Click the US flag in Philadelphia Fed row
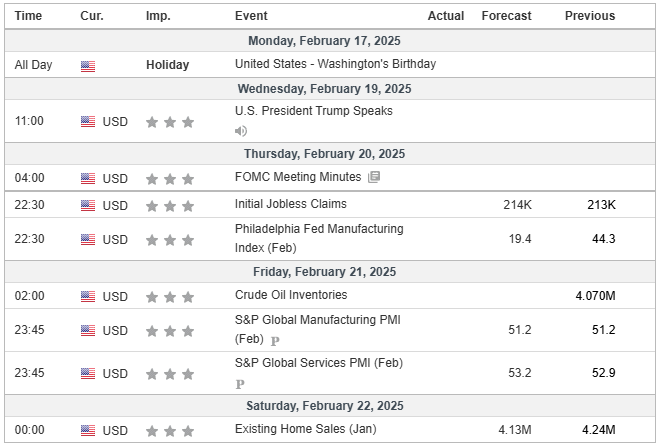The image size is (660, 448). click(x=88, y=239)
